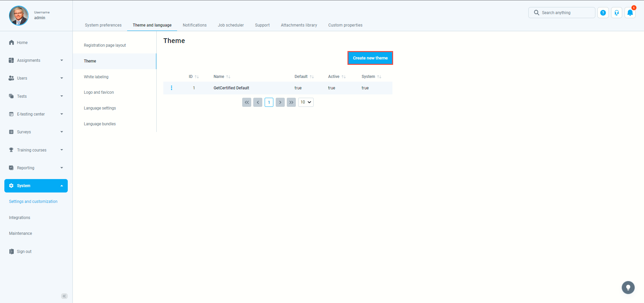
Task: Collapse the sidebar with double-chevron icon
Action: pyautogui.click(x=64, y=296)
